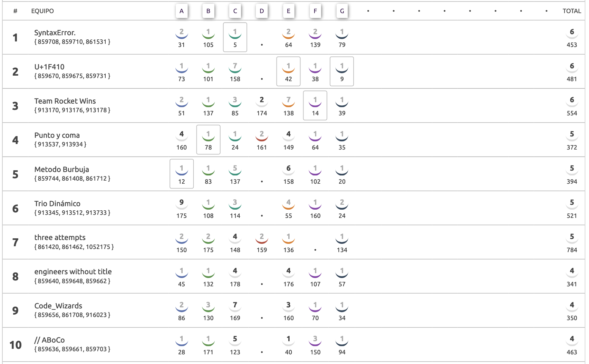Click the TOTAL column header
This screenshot has width=589, height=364.
pos(572,11)
